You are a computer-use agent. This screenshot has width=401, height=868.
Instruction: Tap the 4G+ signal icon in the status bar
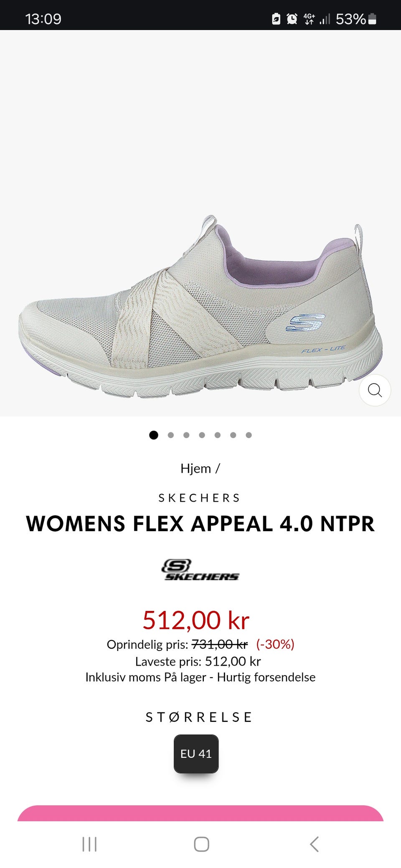(x=309, y=19)
